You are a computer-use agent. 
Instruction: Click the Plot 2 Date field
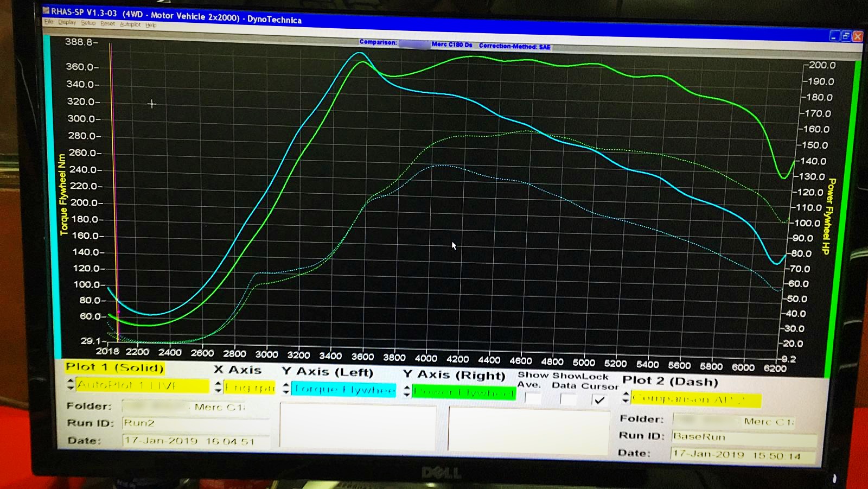coord(743,455)
